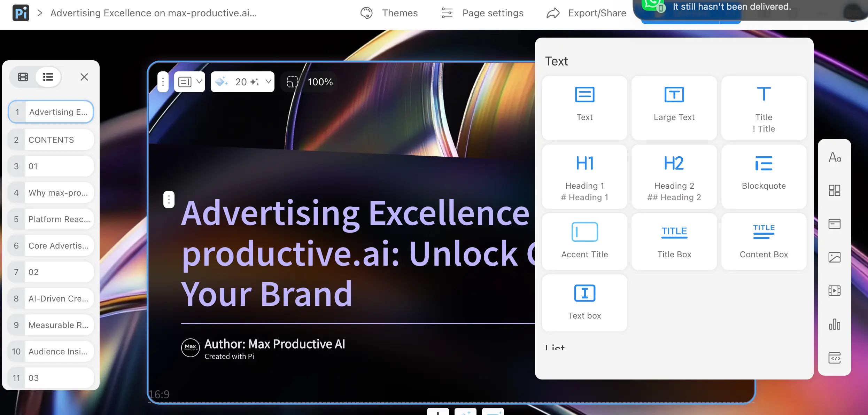The image size is (868, 415).
Task: Open the card elements tab
Action: 835,224
